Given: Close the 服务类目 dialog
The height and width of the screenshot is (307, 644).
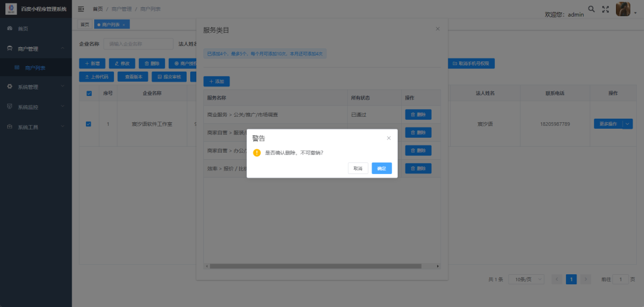Looking at the screenshot, I should click(x=438, y=29).
